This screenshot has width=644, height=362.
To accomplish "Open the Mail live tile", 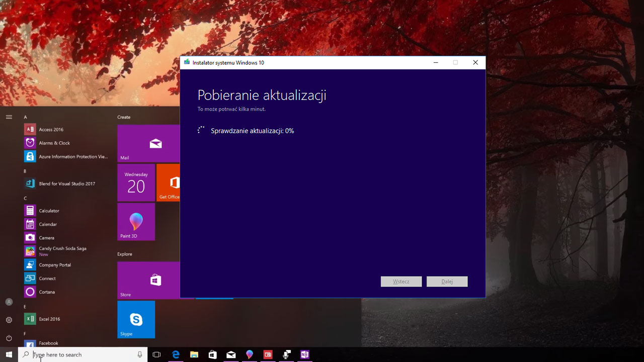I will pos(148,144).
